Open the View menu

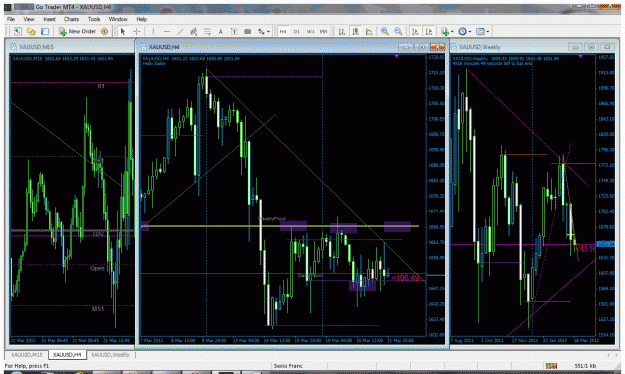coord(29,19)
